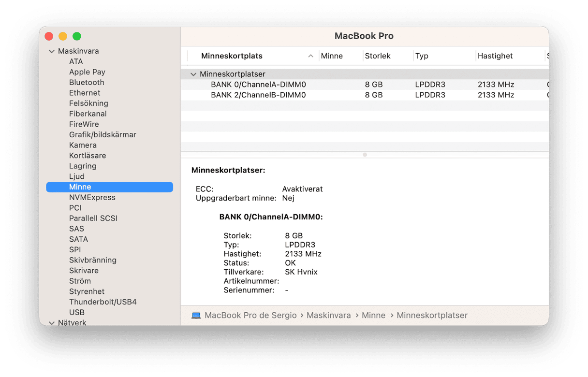Select the Nätverk category label
Screen dimensions: 588x377
(72, 323)
